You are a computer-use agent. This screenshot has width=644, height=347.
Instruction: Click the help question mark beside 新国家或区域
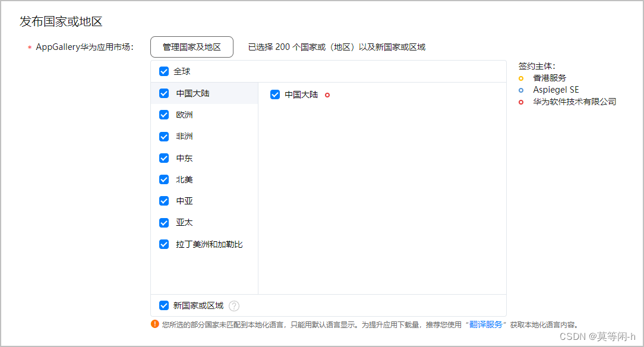pos(234,306)
